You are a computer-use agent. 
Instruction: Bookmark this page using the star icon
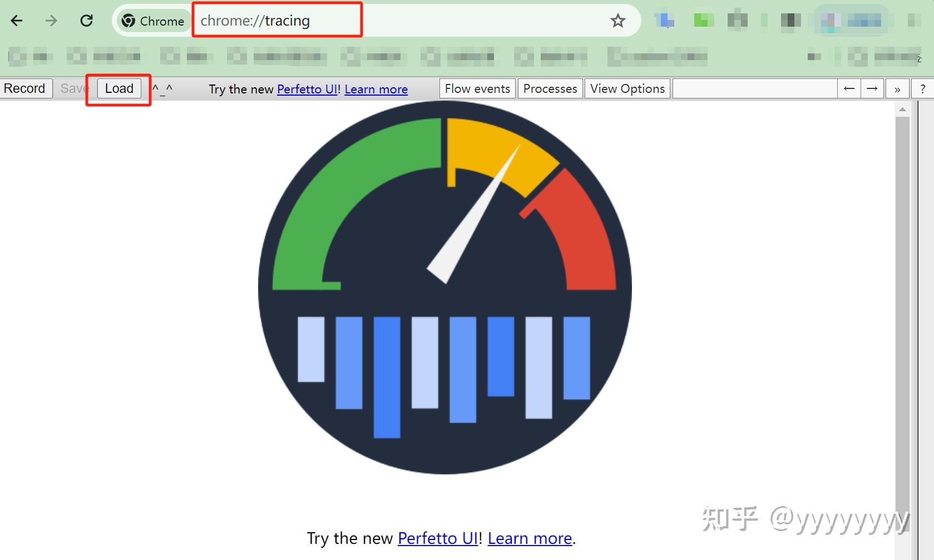coord(617,21)
